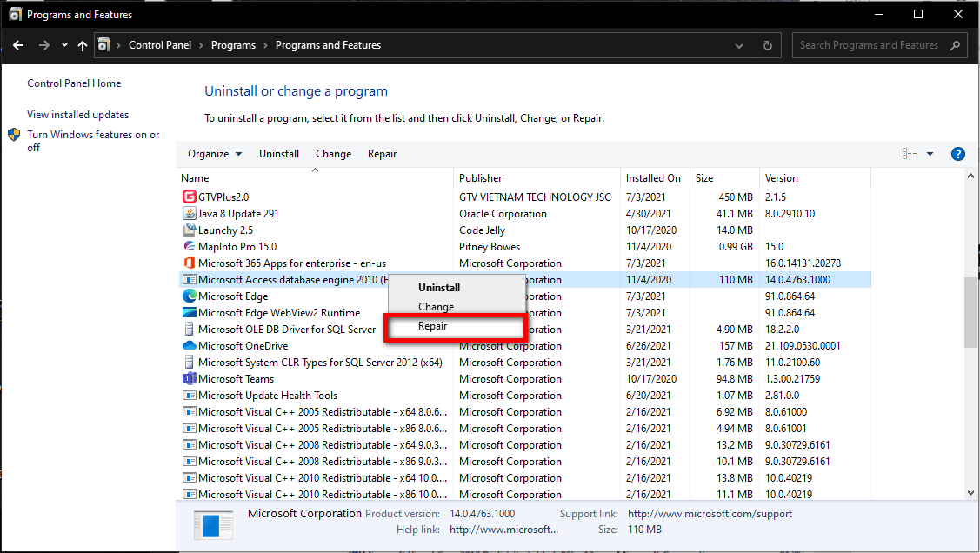Click the OLE DB Driver icon
Viewport: 980px width, 553px height.
coord(189,330)
